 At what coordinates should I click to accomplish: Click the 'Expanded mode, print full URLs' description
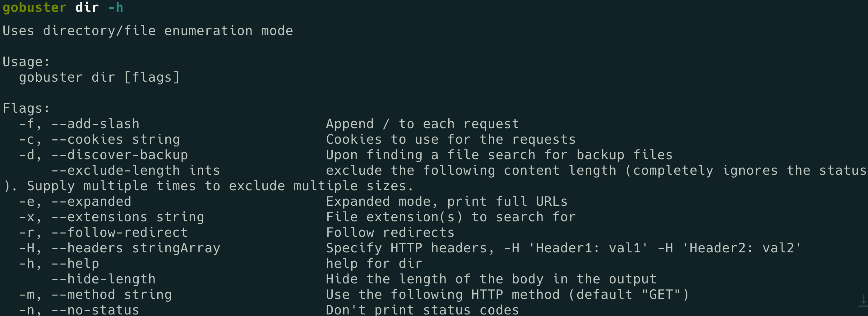point(446,201)
